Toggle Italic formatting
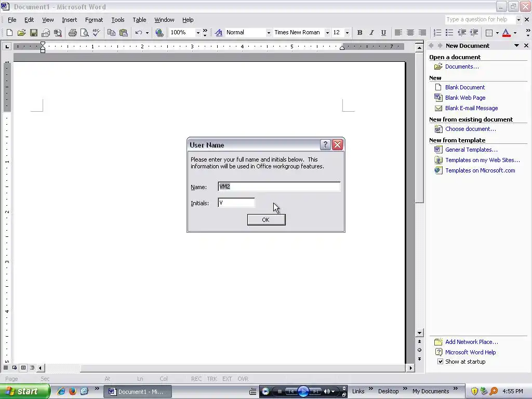The image size is (532, 399). tap(371, 33)
